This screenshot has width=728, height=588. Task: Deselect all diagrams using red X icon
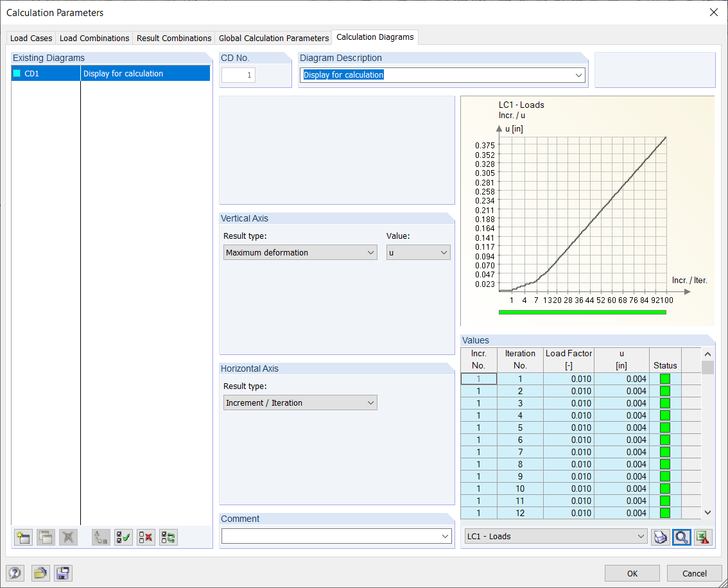(x=146, y=537)
